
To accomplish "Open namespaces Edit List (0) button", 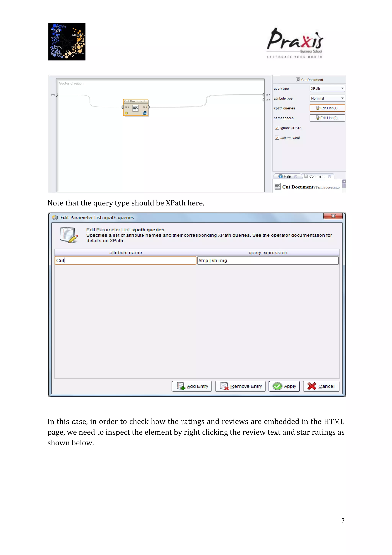I will point(327,118).
